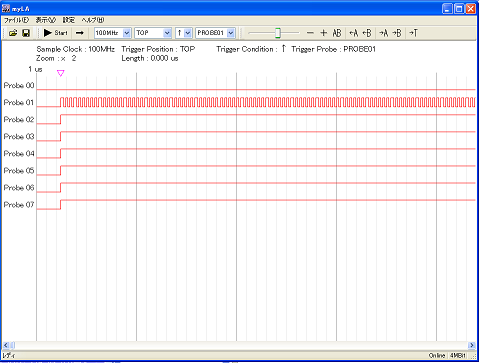
Task: Click the right arrow toolbar icon
Action: [x=80, y=33]
